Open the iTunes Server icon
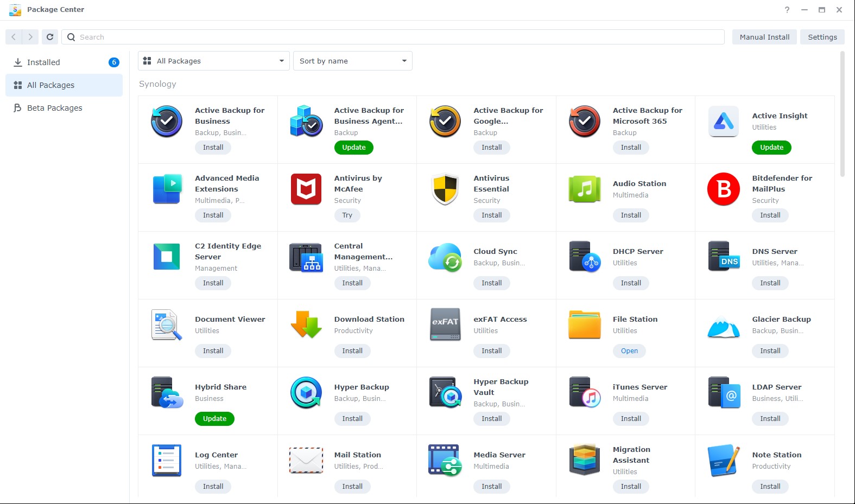The height and width of the screenshot is (504, 855). tap(585, 392)
